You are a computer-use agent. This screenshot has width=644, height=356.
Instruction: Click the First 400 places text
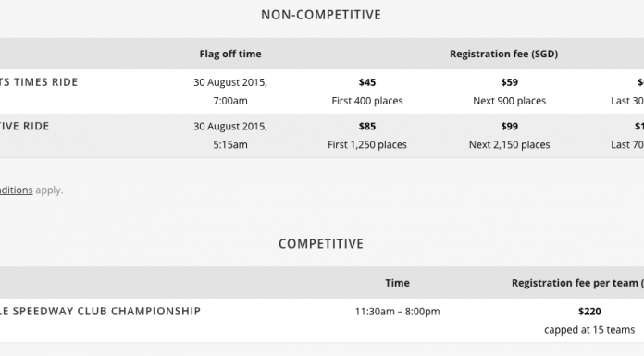(x=367, y=101)
